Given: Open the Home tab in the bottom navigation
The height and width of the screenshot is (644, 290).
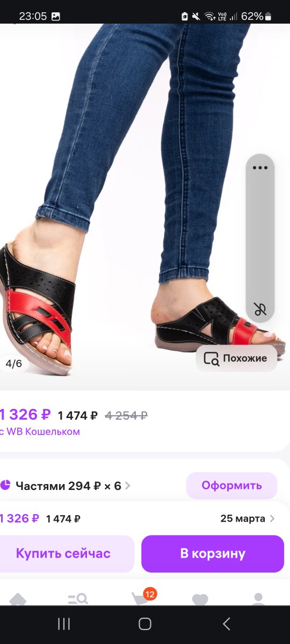Looking at the screenshot, I should pos(18,598).
